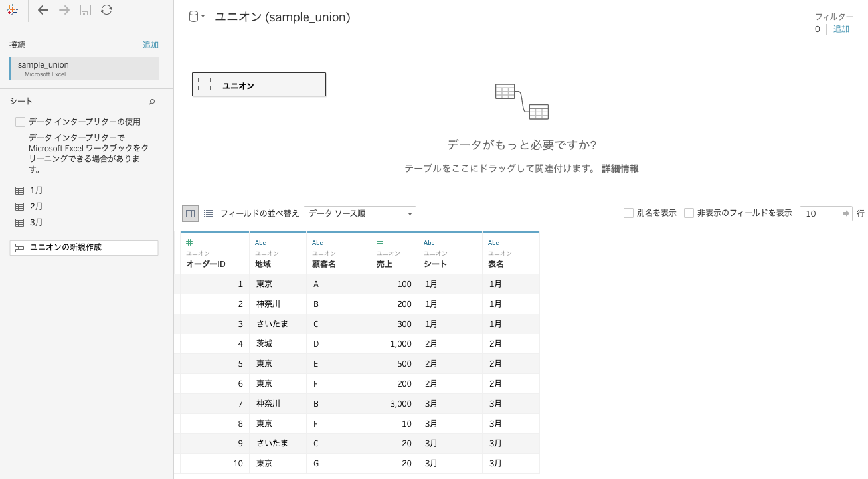Click the forward arrow icon

tap(64, 10)
